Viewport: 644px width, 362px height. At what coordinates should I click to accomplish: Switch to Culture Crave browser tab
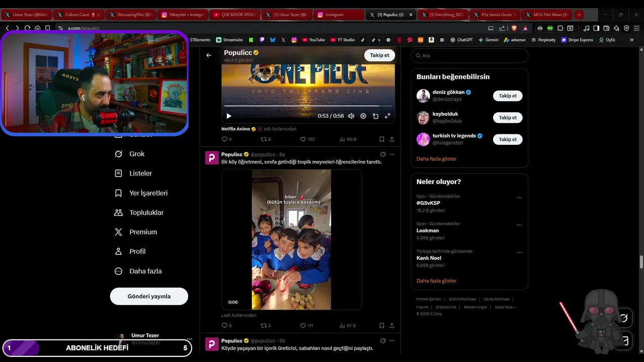(x=79, y=15)
